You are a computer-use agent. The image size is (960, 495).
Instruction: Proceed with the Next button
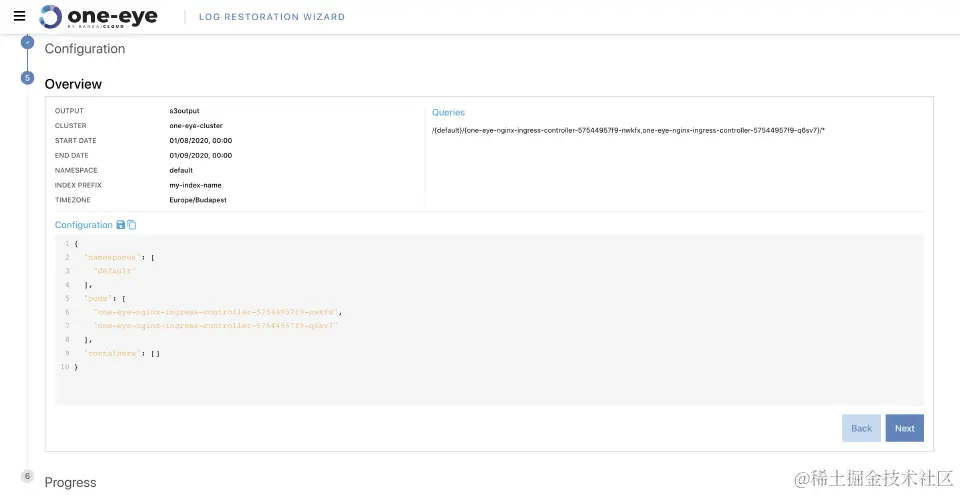pos(904,428)
